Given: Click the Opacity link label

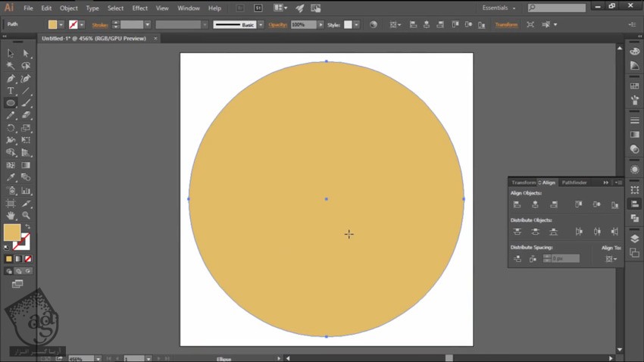Looking at the screenshot, I should pyautogui.click(x=277, y=25).
